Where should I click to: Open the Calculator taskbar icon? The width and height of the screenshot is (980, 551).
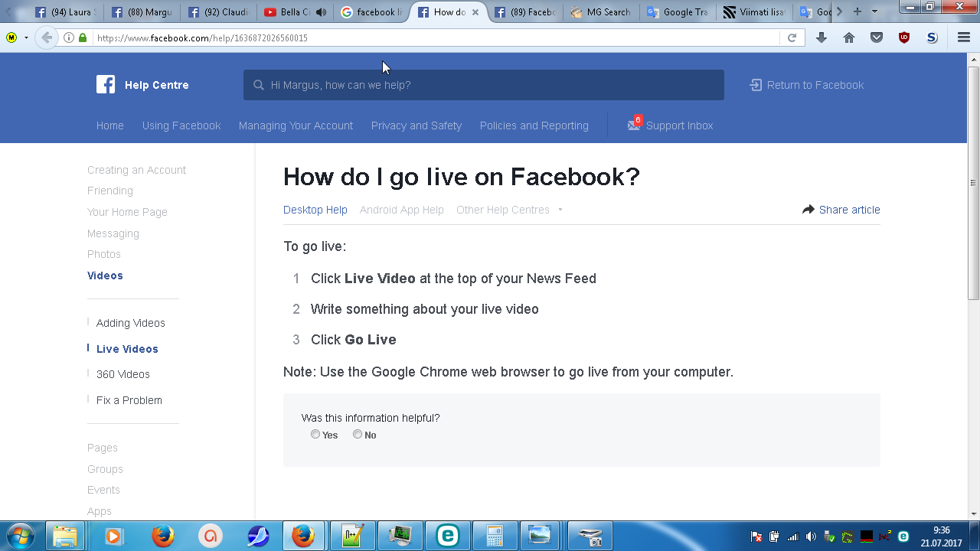click(494, 536)
